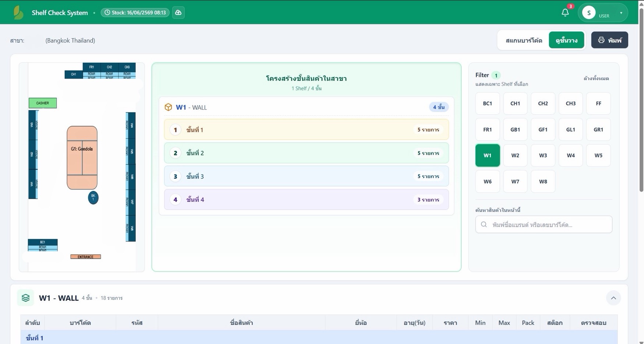The image size is (644, 344).
Task: Toggle the CH1 filter chip
Action: (x=515, y=104)
